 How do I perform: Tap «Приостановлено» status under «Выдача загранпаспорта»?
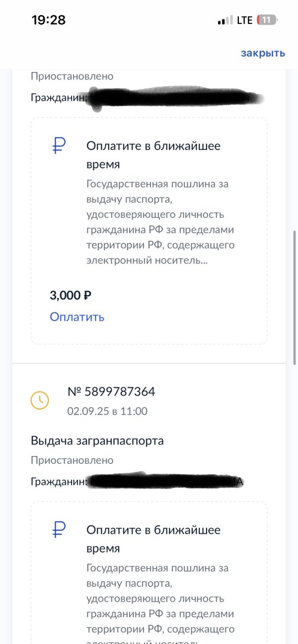click(x=72, y=460)
